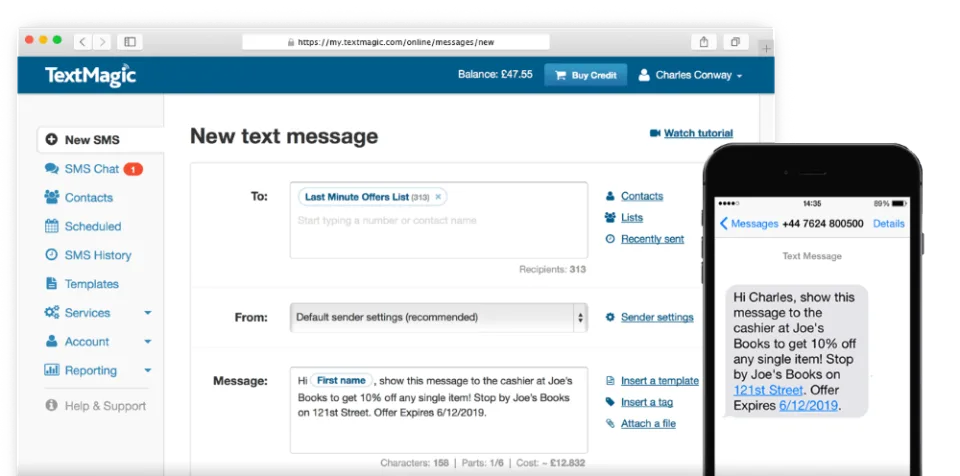Go back using browser back arrow

83,42
